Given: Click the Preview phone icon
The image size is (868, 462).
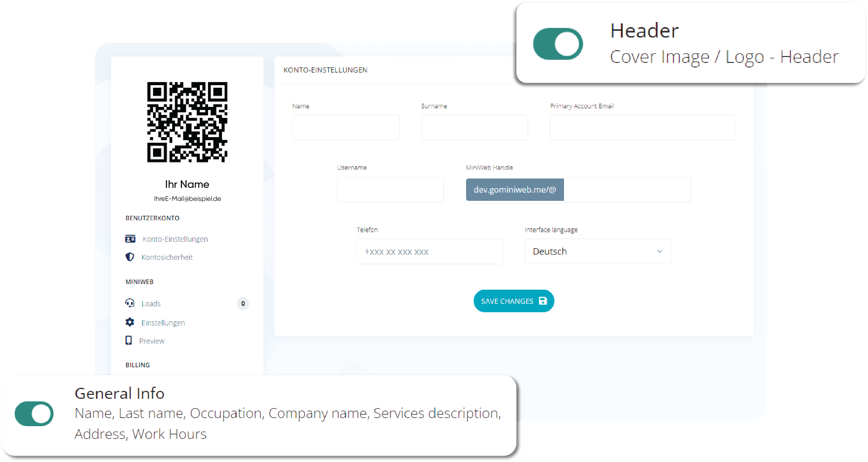Looking at the screenshot, I should point(129,340).
